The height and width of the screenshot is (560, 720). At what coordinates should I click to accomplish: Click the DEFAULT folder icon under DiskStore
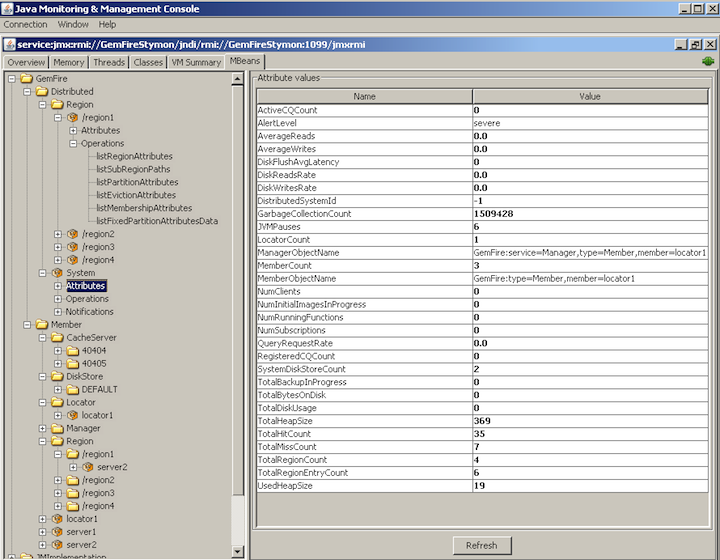(x=72, y=389)
